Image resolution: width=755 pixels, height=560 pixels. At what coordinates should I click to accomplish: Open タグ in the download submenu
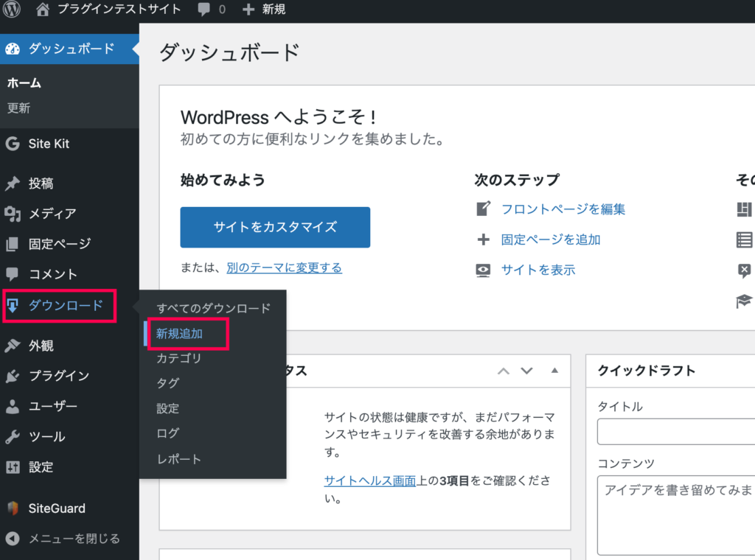pos(168,383)
